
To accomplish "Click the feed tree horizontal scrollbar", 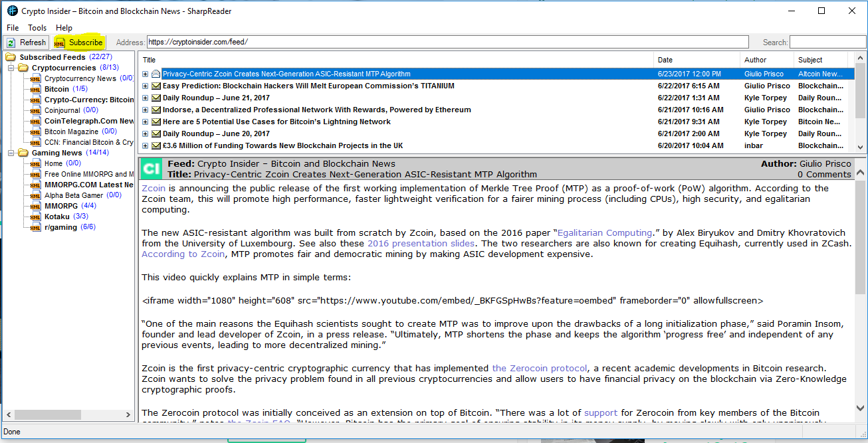I will pyautogui.click(x=67, y=414).
